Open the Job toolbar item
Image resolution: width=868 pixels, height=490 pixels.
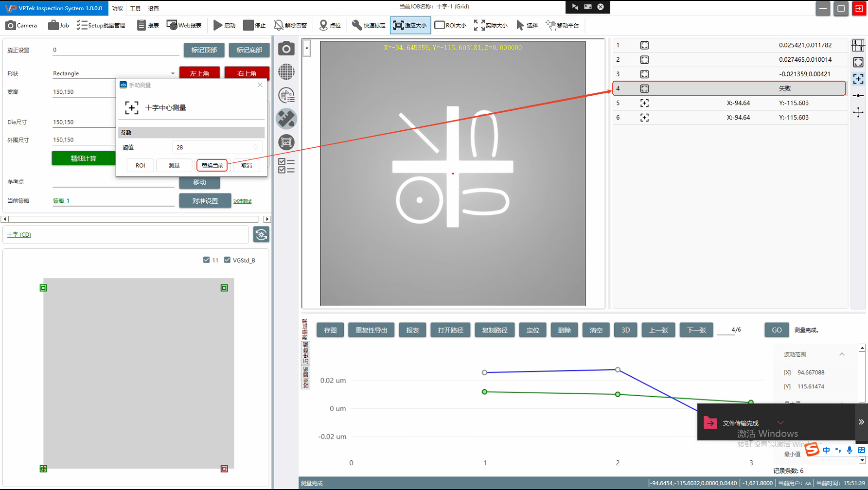[58, 25]
